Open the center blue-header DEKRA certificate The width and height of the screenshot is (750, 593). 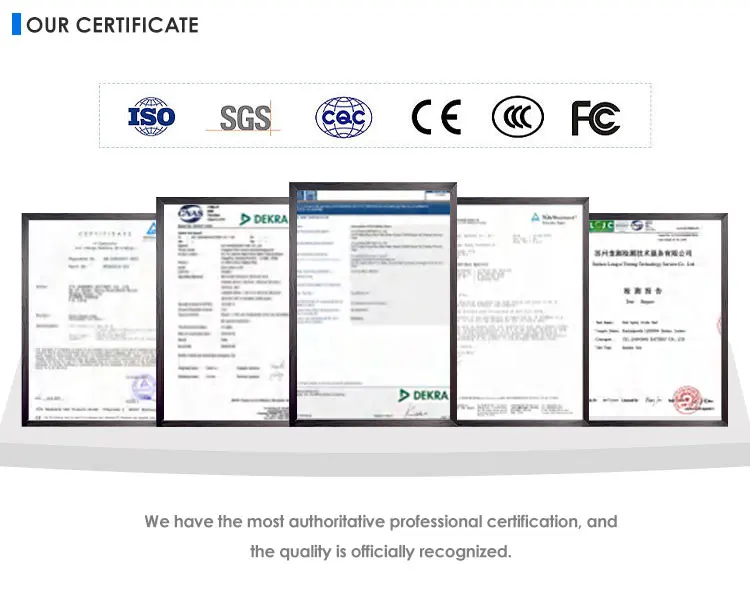(x=373, y=304)
